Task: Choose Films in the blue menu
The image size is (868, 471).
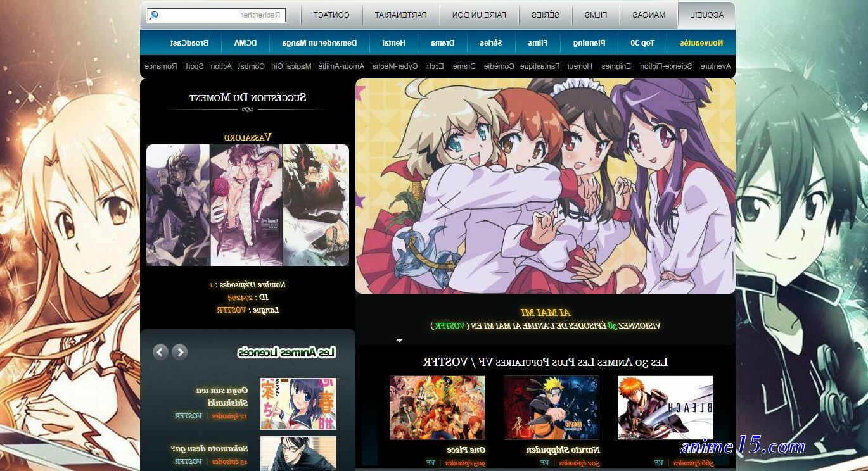Action: (x=538, y=43)
